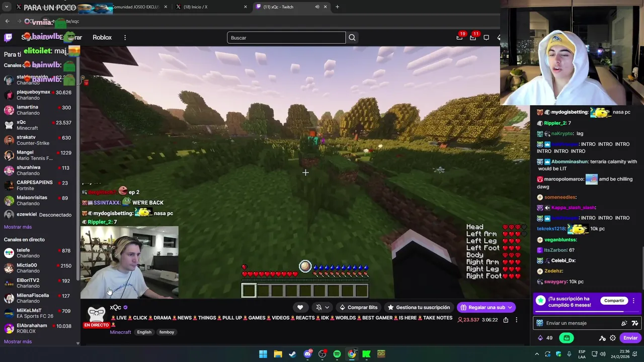The height and width of the screenshot is (362, 644).
Task: Open Maisonrisitas channel in the sidebar
Action: (39, 201)
